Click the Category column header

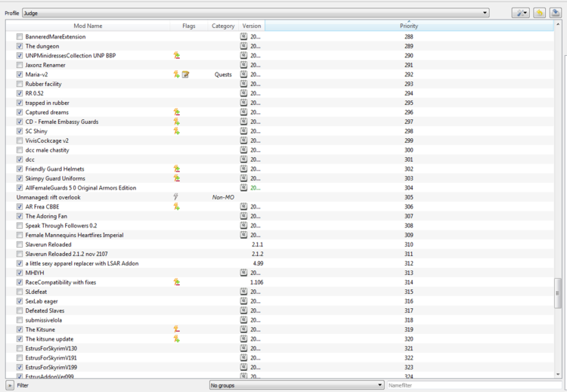(223, 26)
